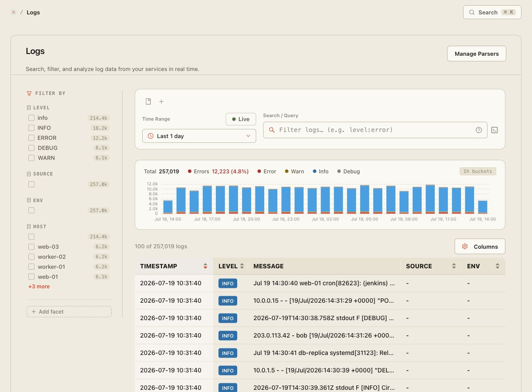
Task: Click the 1h buckets badge
Action: pyautogui.click(x=478, y=171)
